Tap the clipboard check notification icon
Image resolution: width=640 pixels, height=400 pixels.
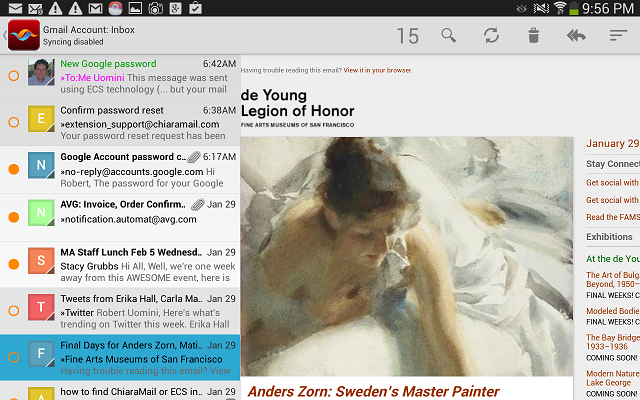coord(196,8)
